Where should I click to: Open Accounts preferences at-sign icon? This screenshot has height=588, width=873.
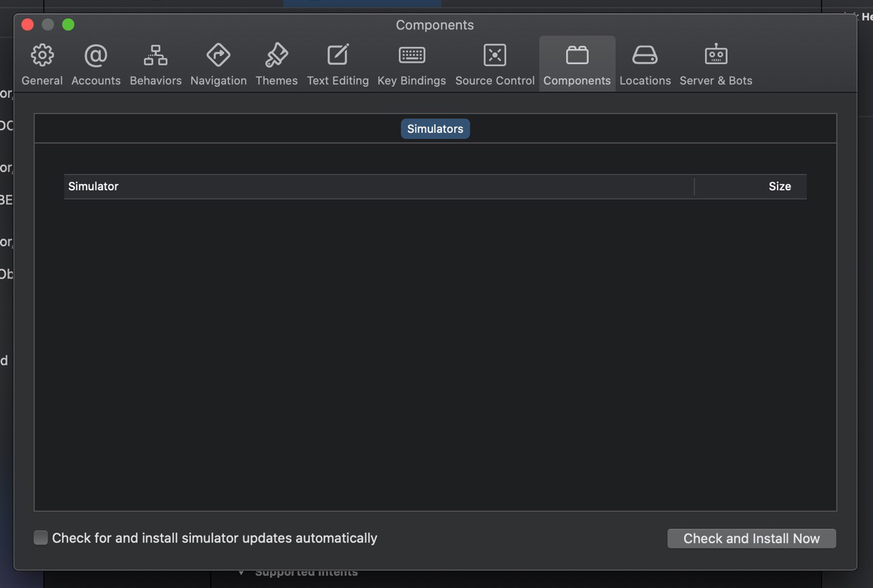pos(96,55)
